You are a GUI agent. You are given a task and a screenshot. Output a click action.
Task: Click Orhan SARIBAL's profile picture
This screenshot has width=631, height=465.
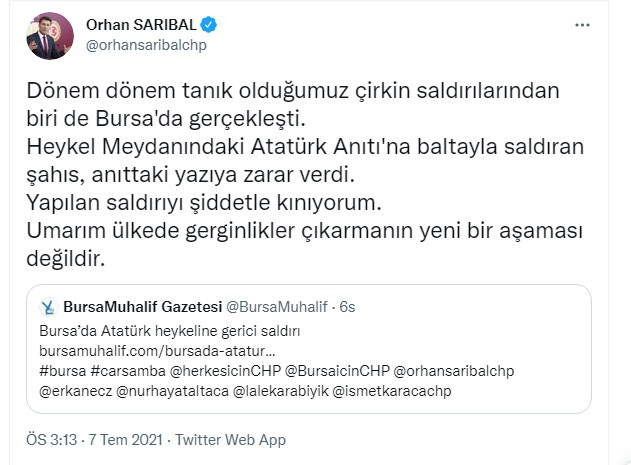tap(50, 36)
